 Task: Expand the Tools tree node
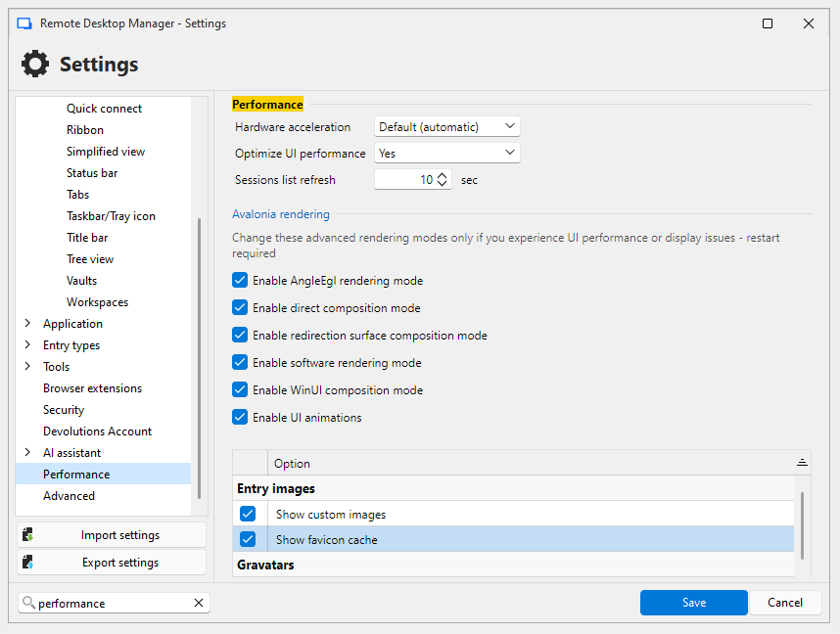27,366
